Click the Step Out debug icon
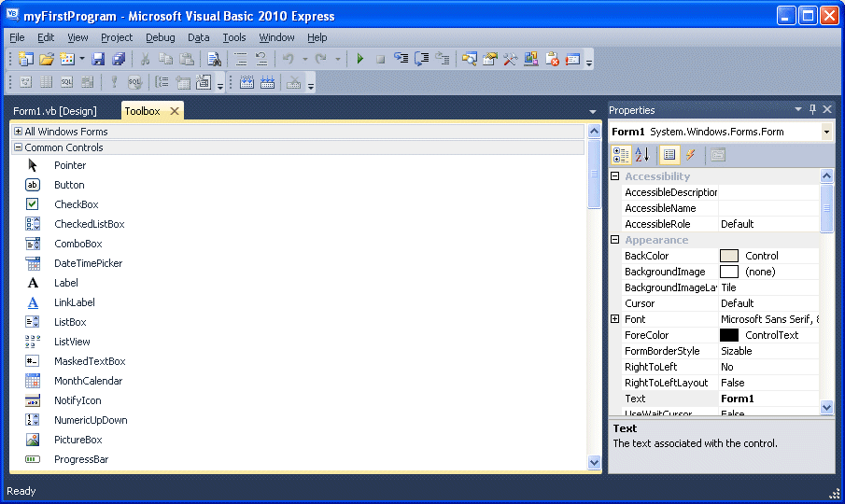Viewport: 845px width, 504px height. (443, 59)
